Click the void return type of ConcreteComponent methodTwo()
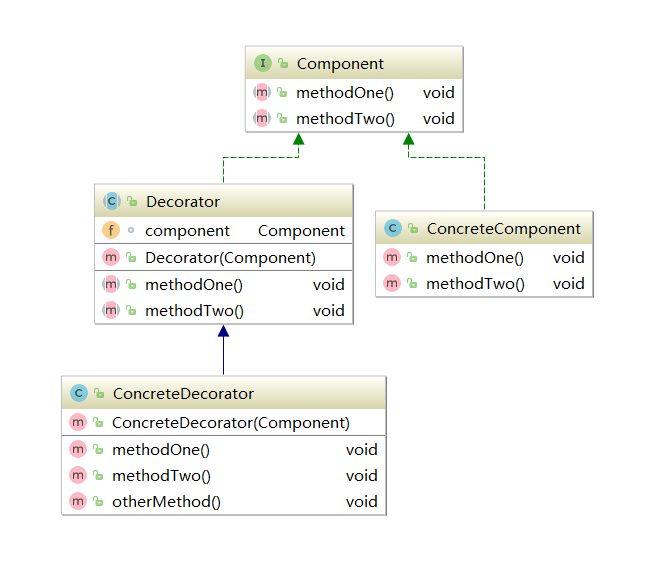The height and width of the screenshot is (561, 672). click(x=568, y=284)
